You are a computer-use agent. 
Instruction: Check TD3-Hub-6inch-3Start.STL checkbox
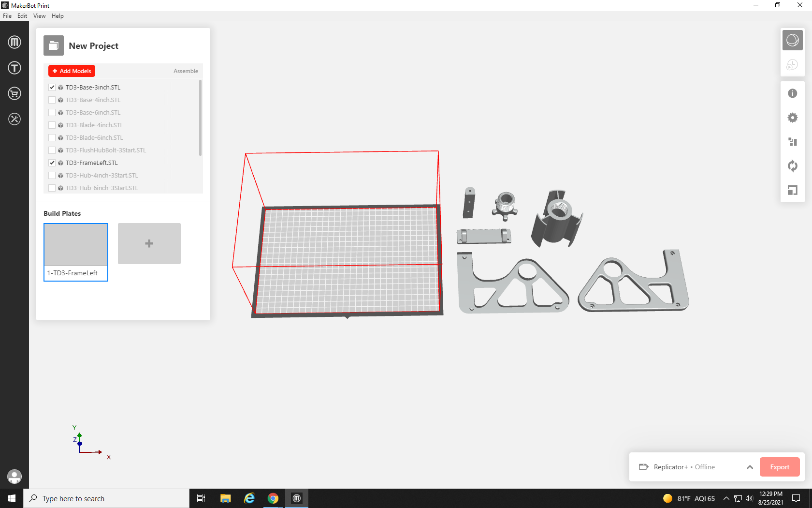52,188
